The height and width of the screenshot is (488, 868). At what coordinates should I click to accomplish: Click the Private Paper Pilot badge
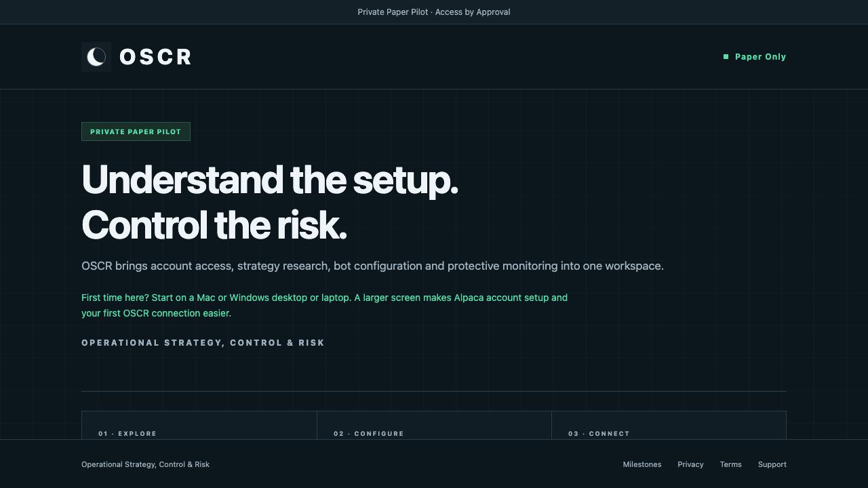click(136, 131)
